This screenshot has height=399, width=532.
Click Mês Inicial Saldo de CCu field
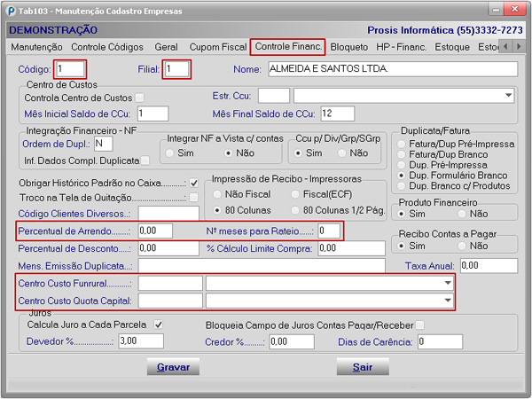pos(153,113)
